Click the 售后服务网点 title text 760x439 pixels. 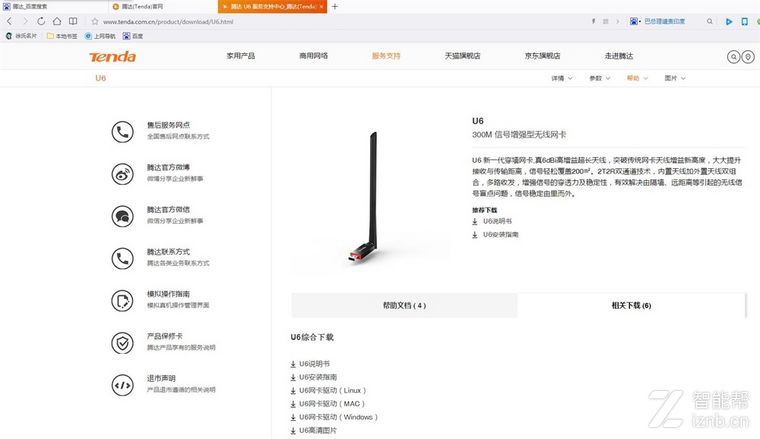click(169, 125)
